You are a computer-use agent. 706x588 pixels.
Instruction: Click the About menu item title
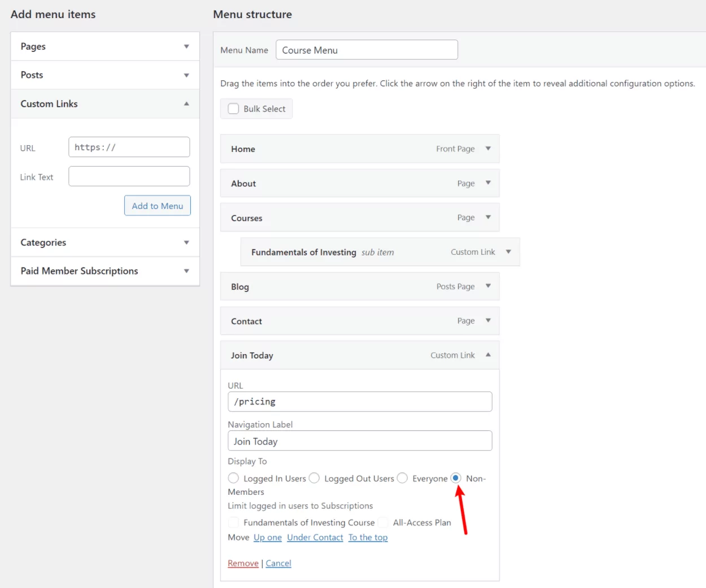click(243, 184)
